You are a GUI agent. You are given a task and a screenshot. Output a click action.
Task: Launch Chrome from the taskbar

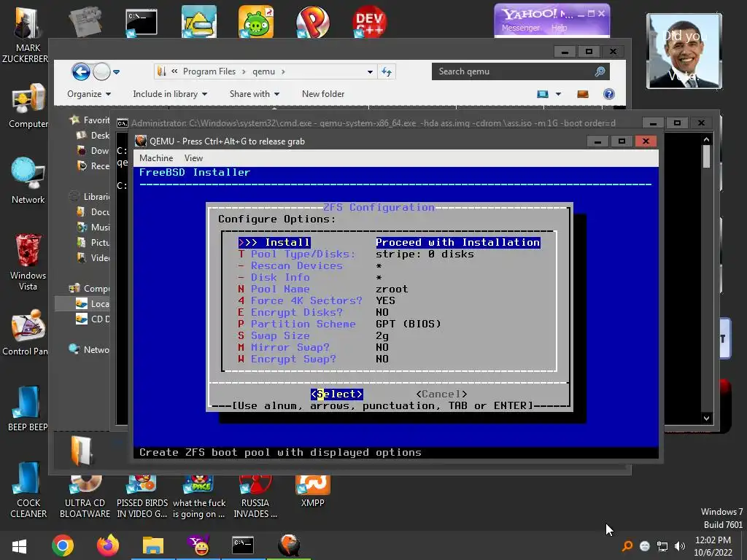click(63, 545)
